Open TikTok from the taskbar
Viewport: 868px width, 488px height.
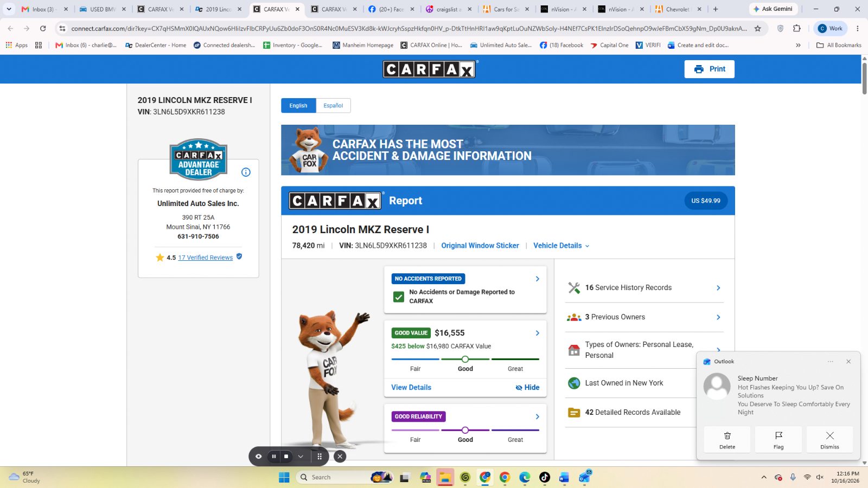point(545,477)
